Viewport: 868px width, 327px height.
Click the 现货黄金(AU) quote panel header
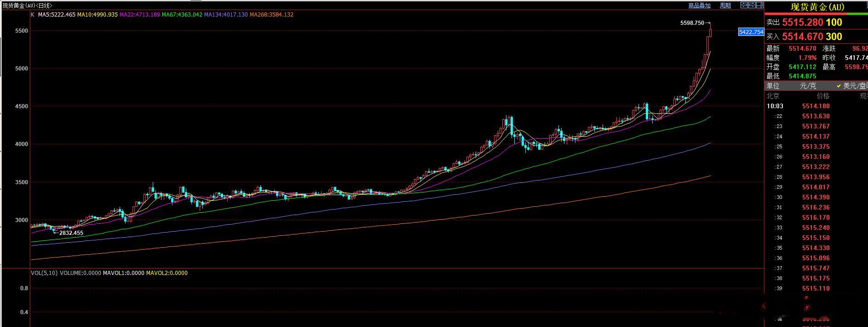pos(817,7)
